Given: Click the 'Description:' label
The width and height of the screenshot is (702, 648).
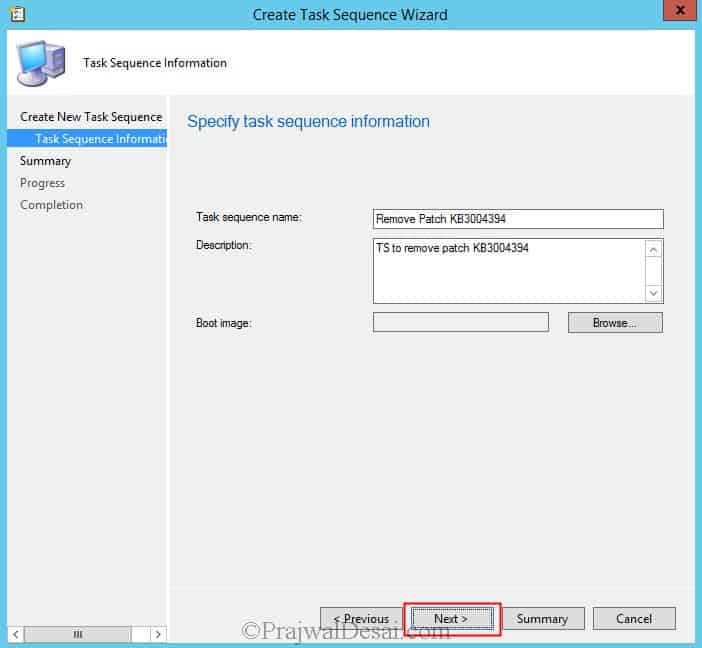Looking at the screenshot, I should tap(224, 245).
